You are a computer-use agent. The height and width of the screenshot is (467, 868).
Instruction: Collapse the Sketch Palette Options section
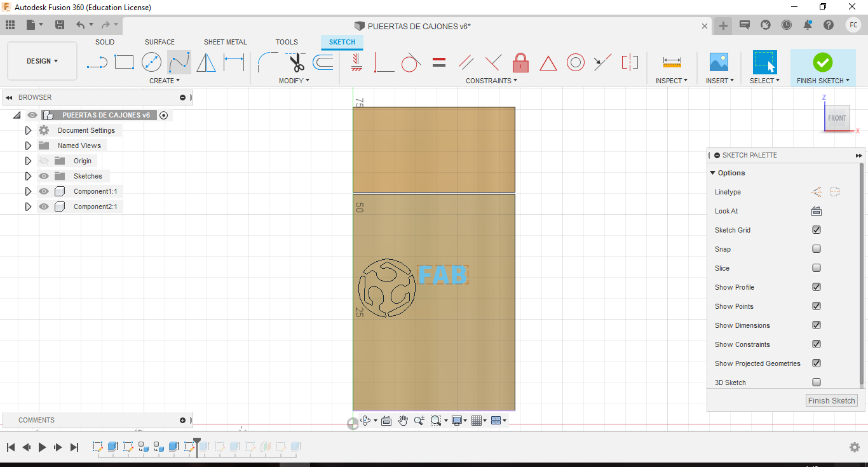[713, 173]
